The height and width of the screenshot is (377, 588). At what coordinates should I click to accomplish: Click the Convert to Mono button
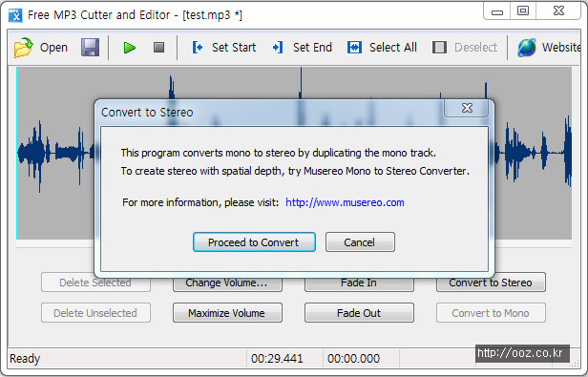[x=491, y=313]
